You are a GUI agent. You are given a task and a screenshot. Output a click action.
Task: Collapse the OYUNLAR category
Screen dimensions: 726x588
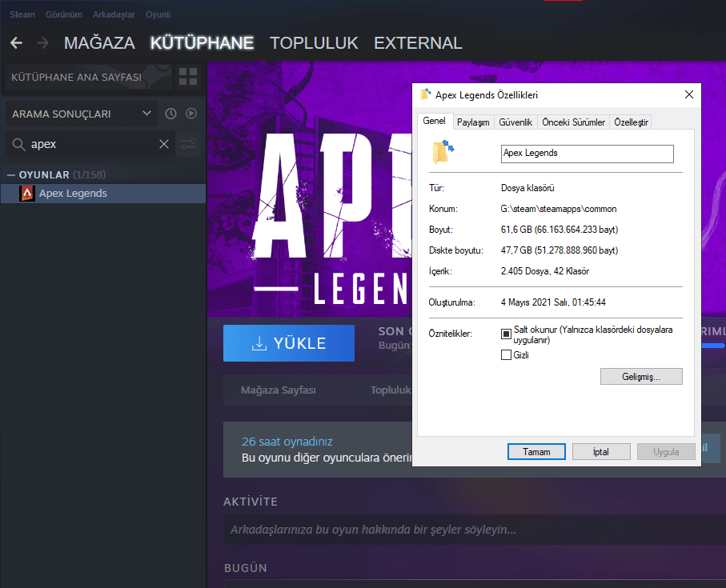11,175
